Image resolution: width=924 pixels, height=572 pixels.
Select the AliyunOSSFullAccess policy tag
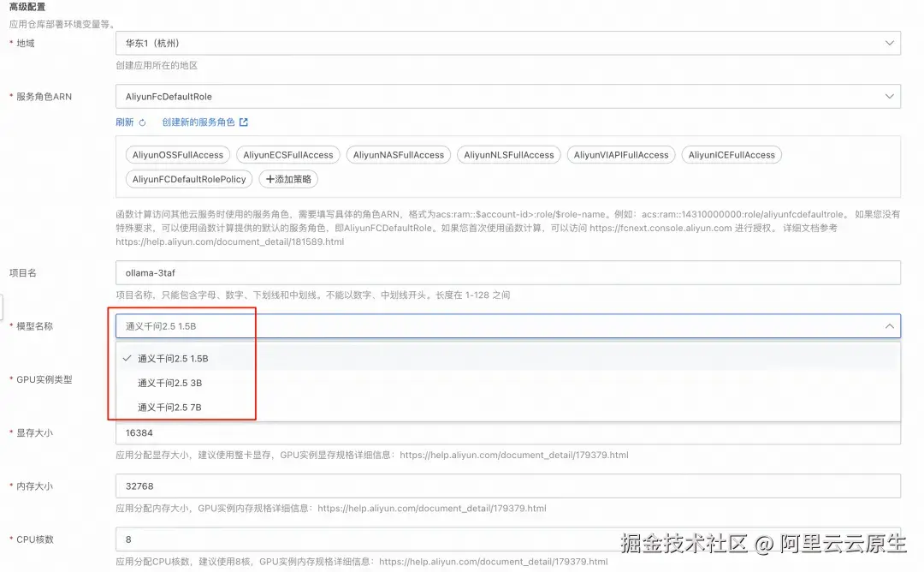click(177, 155)
